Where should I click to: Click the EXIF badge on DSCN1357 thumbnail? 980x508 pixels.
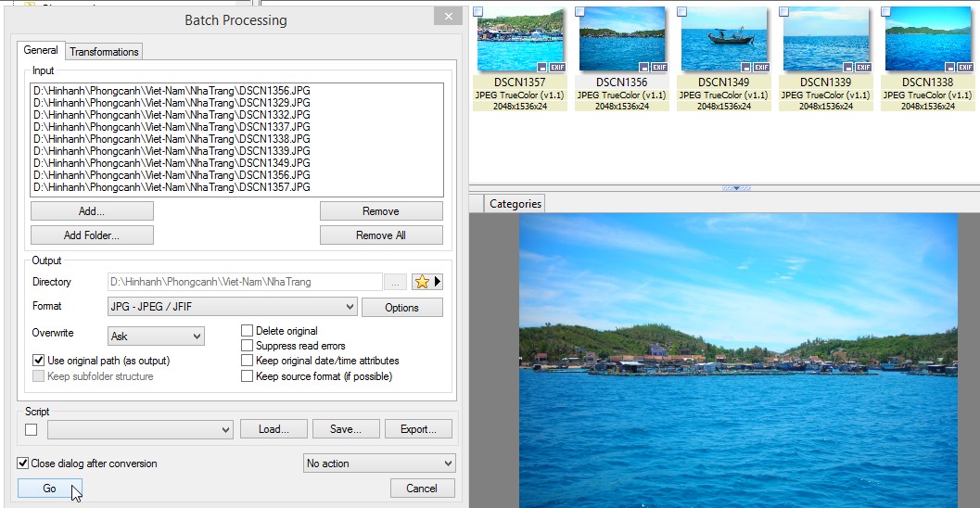click(x=557, y=68)
